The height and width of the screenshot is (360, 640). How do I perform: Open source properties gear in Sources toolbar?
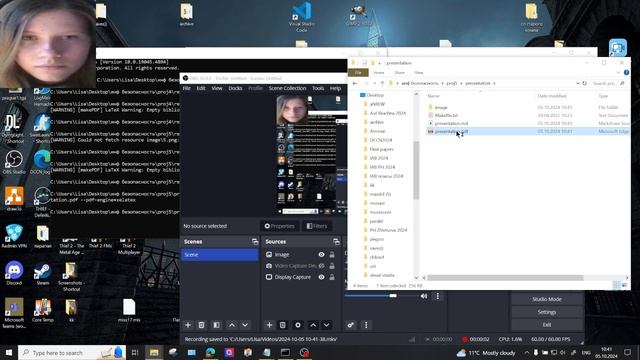pyautogui.click(x=298, y=325)
